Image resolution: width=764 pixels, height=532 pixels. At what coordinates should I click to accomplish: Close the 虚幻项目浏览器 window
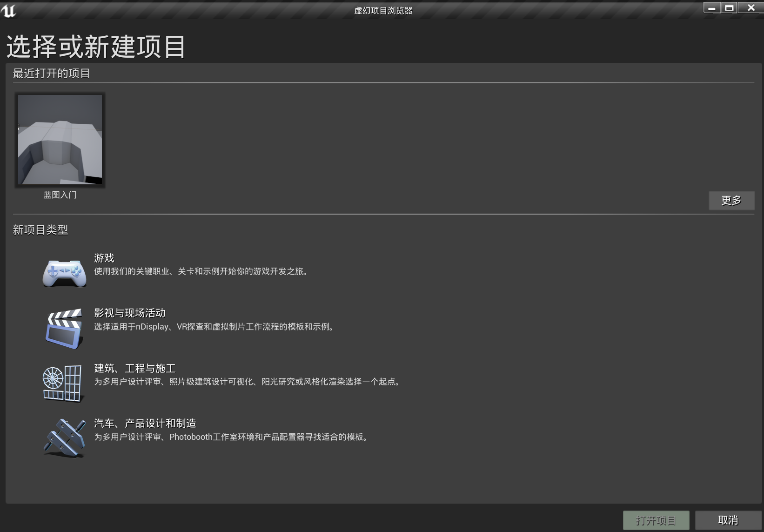point(751,8)
